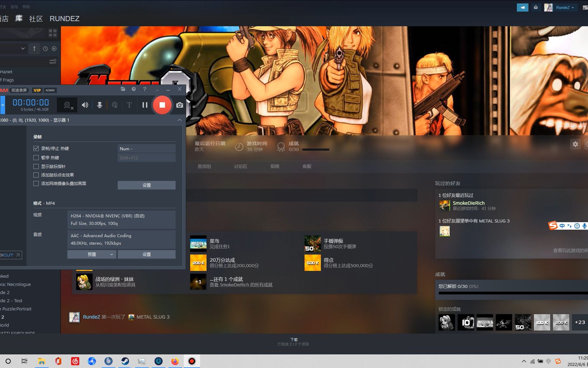Open File Explorer from the taskbar

42,361
